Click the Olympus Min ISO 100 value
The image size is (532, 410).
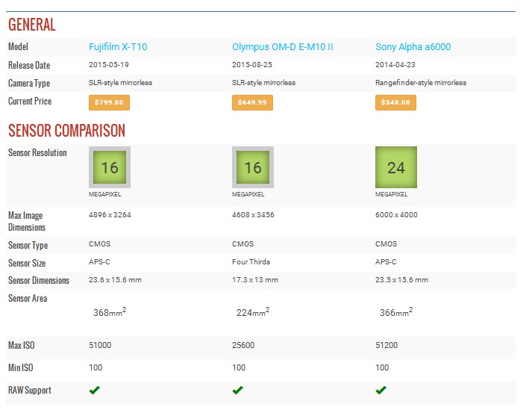point(239,368)
